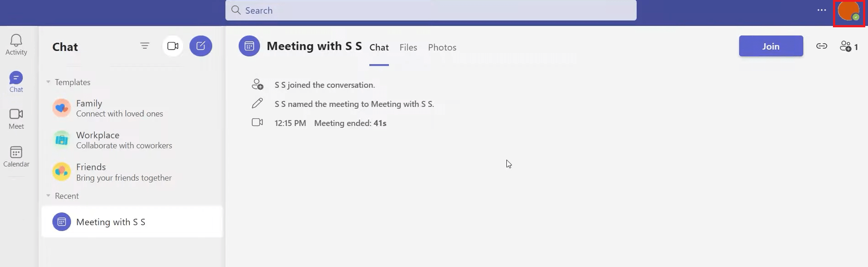Image resolution: width=868 pixels, height=267 pixels.
Task: Switch to the Files tab
Action: [408, 47]
